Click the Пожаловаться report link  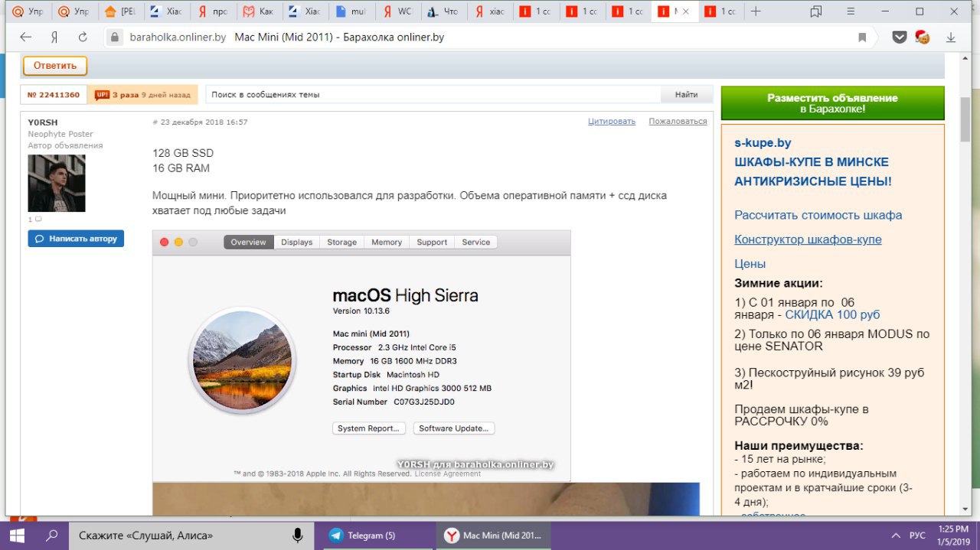click(678, 122)
